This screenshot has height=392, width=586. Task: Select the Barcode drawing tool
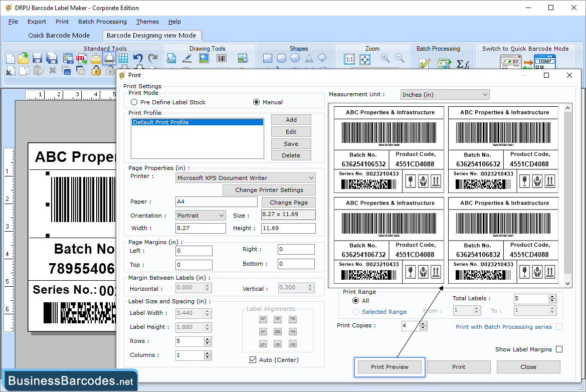(x=221, y=58)
